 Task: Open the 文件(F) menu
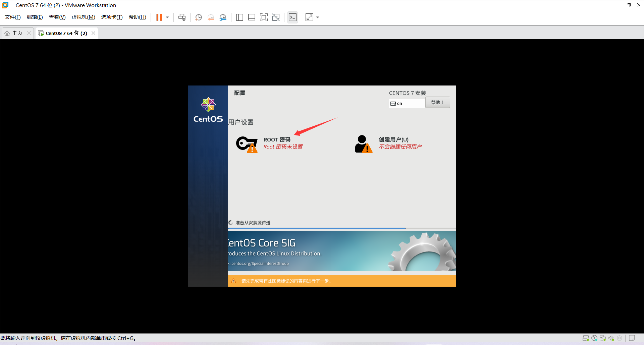point(13,17)
